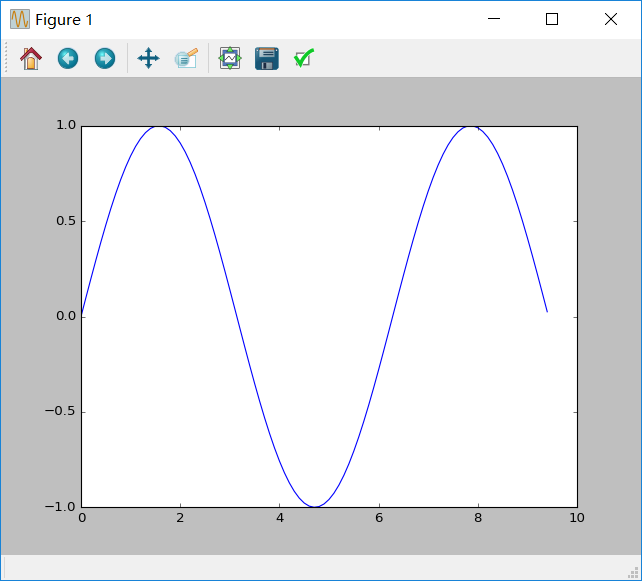Click the y-axis label 0.5
642x581 pixels.
point(66,221)
